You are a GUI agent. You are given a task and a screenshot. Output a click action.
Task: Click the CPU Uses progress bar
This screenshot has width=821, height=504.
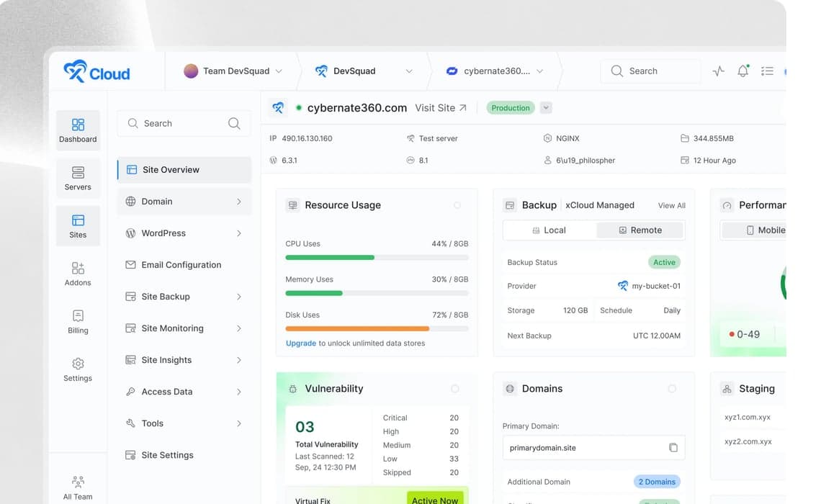click(x=377, y=258)
